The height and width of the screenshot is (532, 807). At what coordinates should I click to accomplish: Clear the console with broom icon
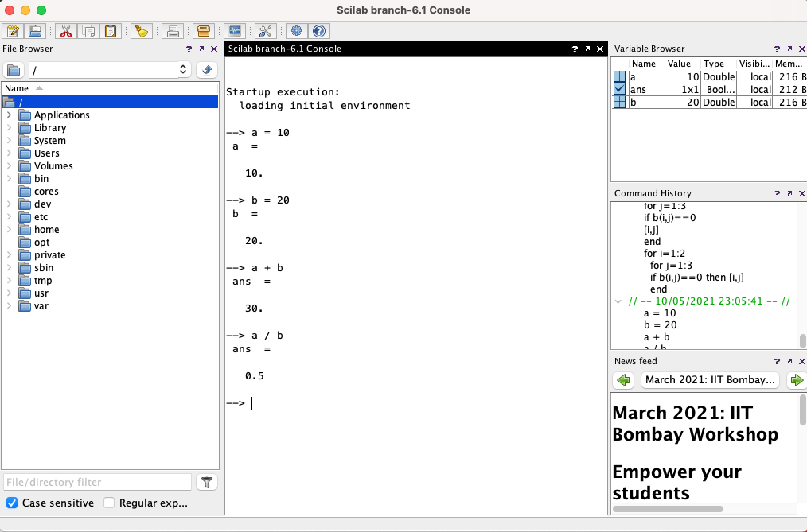[x=141, y=31]
